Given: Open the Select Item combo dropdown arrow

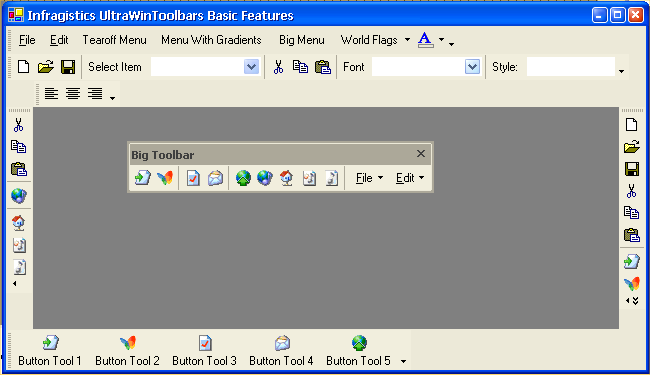Looking at the screenshot, I should pyautogui.click(x=251, y=67).
